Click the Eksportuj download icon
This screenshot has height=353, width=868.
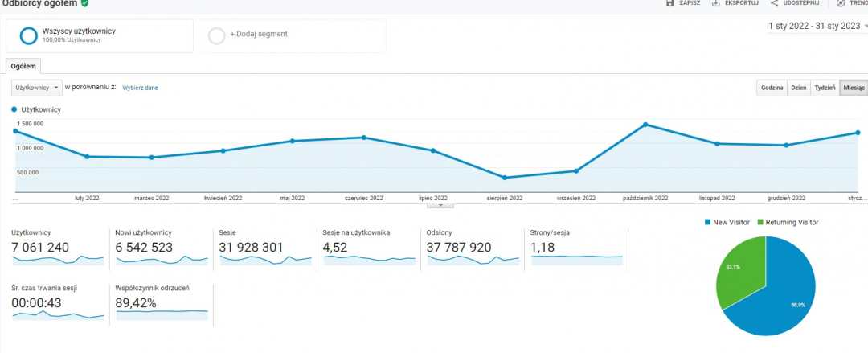pyautogui.click(x=715, y=3)
